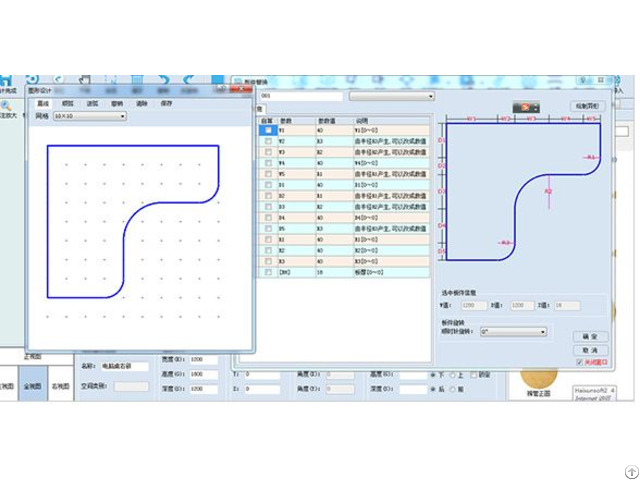Switch to the 全视图 view tab
Screen dimensions: 640x480
(x=33, y=385)
